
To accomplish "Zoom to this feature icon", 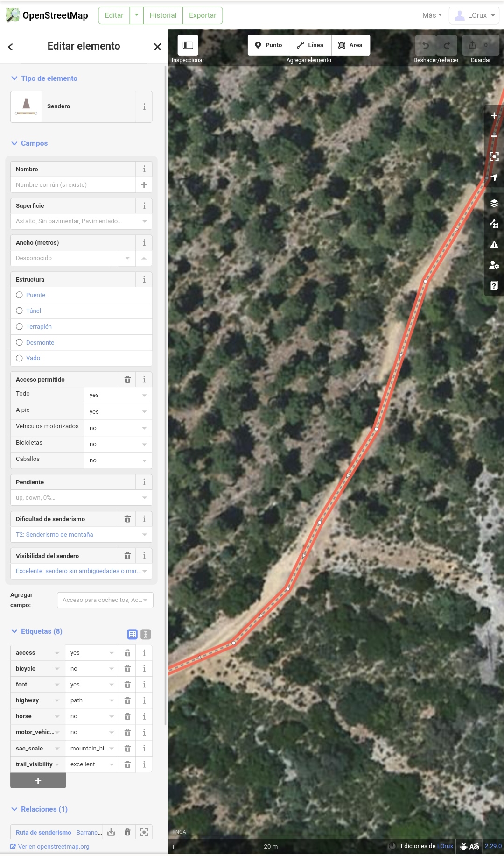I will tap(494, 156).
